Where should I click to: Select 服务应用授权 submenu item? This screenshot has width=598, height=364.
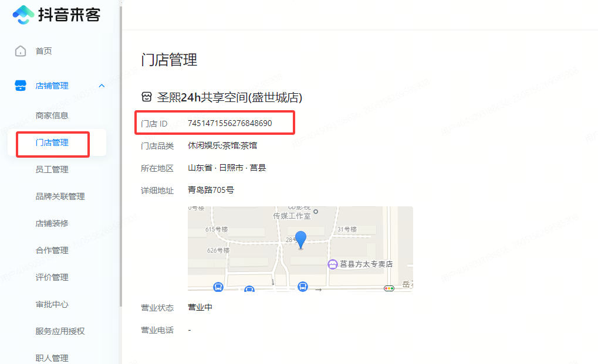tap(60, 331)
